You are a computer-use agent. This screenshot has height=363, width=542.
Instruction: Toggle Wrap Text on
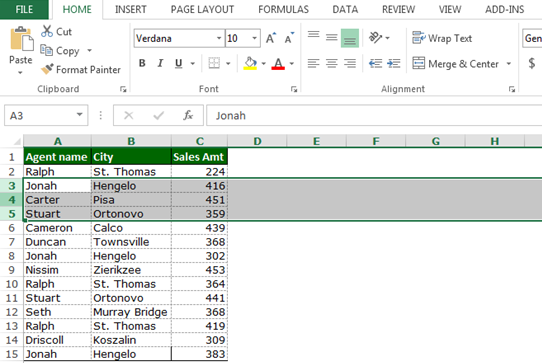pyautogui.click(x=442, y=38)
